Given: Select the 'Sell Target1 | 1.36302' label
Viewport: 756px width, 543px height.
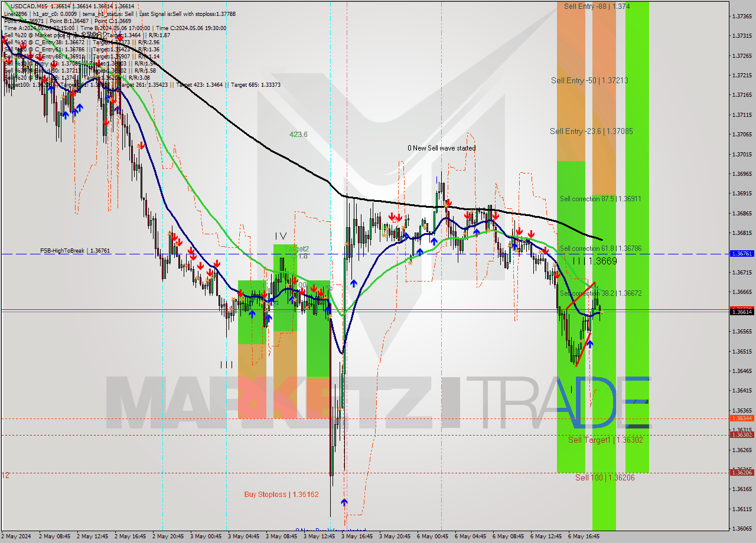Looking at the screenshot, I should (605, 440).
